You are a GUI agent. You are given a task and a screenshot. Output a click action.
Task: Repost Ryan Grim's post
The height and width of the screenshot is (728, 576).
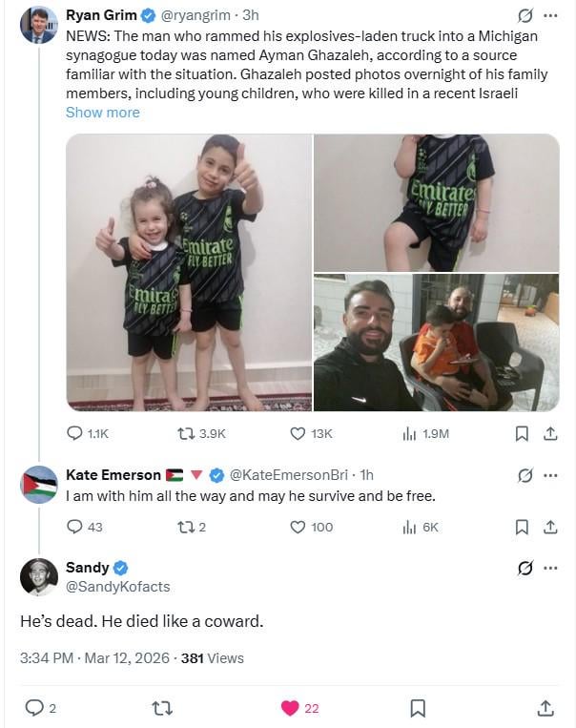tap(187, 433)
